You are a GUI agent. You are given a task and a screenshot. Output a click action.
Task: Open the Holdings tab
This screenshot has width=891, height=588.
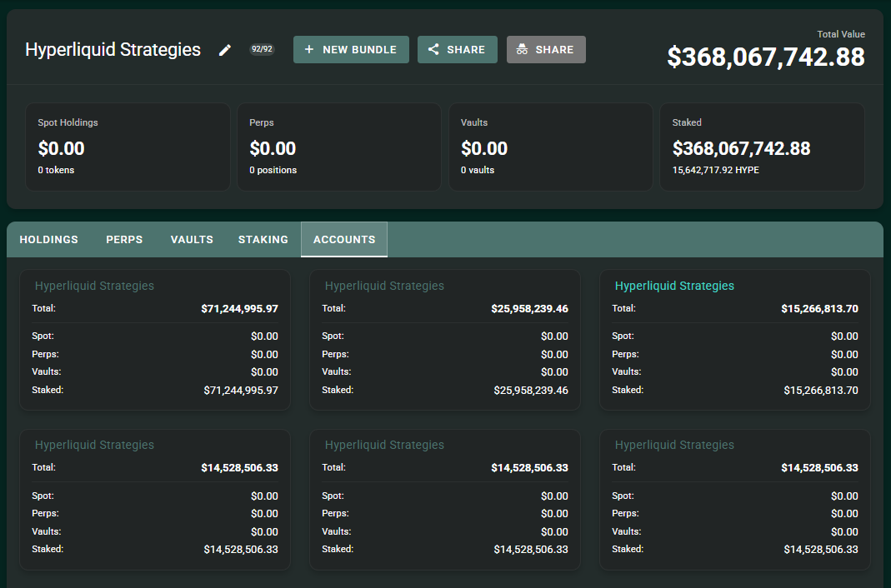49,240
